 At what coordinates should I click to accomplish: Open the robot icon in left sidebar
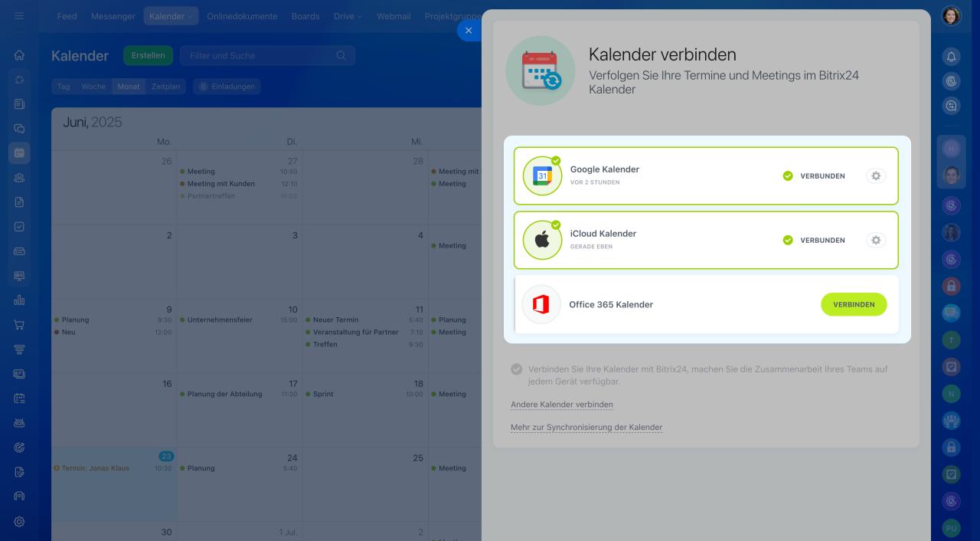pos(19,423)
